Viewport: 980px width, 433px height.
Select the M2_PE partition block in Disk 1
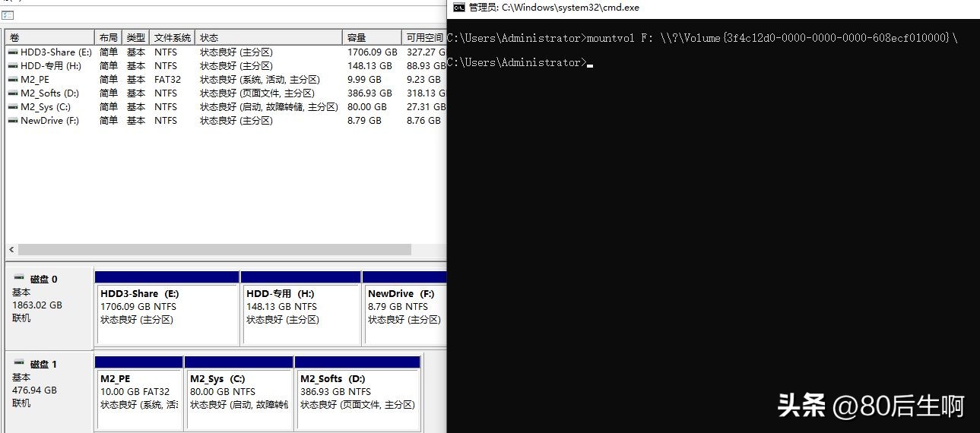click(x=139, y=393)
